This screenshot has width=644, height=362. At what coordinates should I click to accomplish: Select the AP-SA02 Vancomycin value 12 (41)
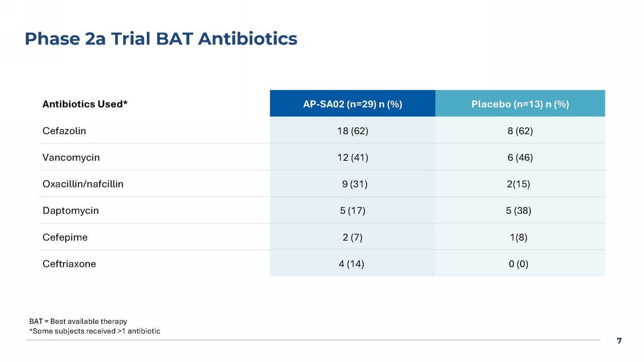(352, 157)
